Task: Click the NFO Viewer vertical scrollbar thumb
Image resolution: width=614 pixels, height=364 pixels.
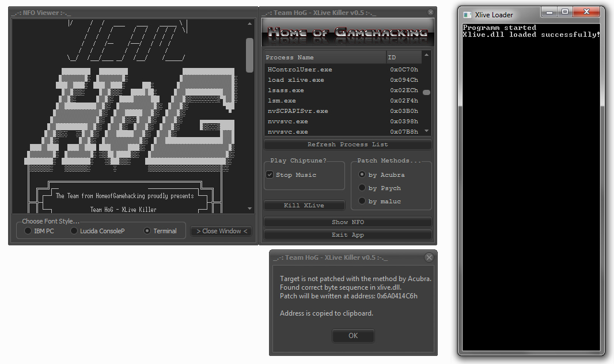Action: click(x=250, y=55)
